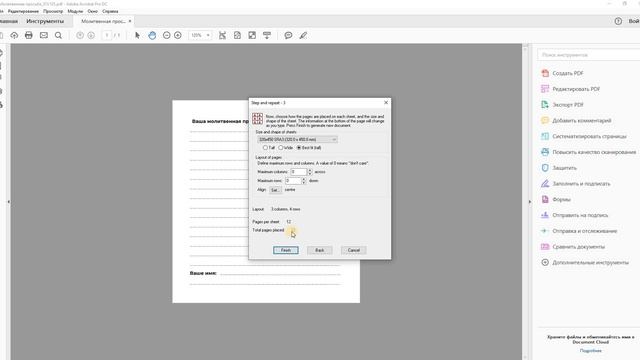The width and height of the screenshot is (640, 360).
Task: Click the email envelope icon
Action: pyautogui.click(x=44, y=36)
